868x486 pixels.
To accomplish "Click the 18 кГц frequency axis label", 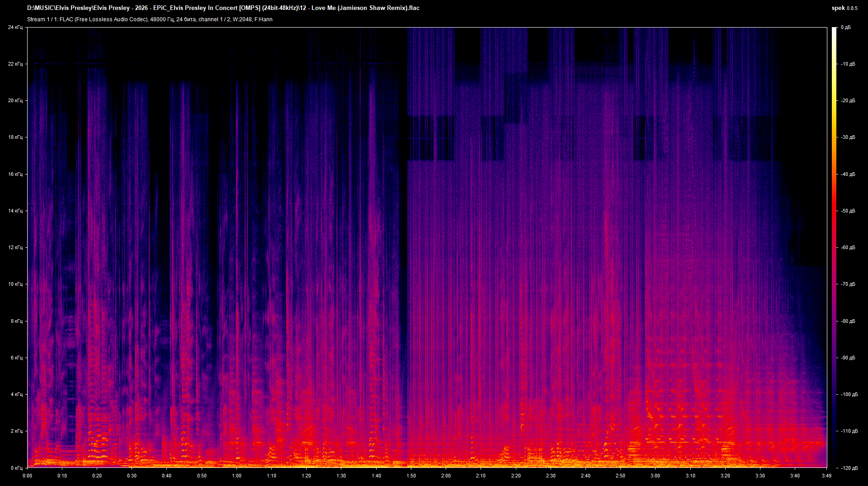I will 15,137.
